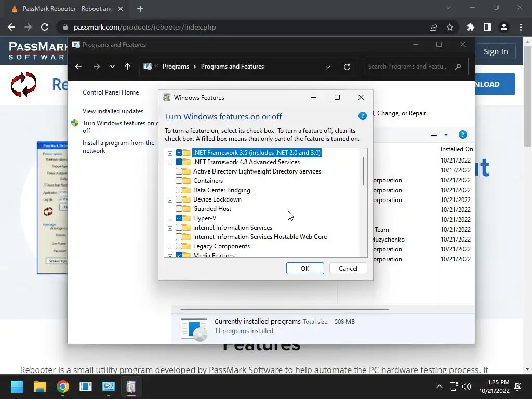
Task: Check the Containers feature box
Action: 179,181
